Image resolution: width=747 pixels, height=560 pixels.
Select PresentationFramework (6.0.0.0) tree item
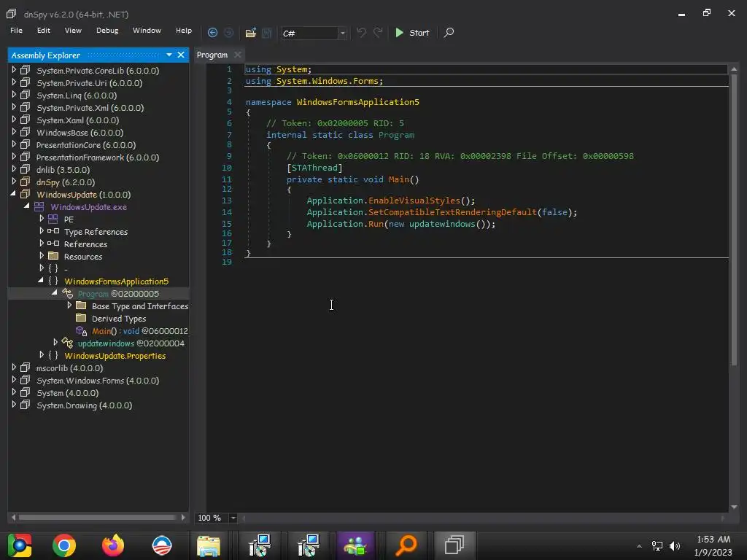point(98,157)
